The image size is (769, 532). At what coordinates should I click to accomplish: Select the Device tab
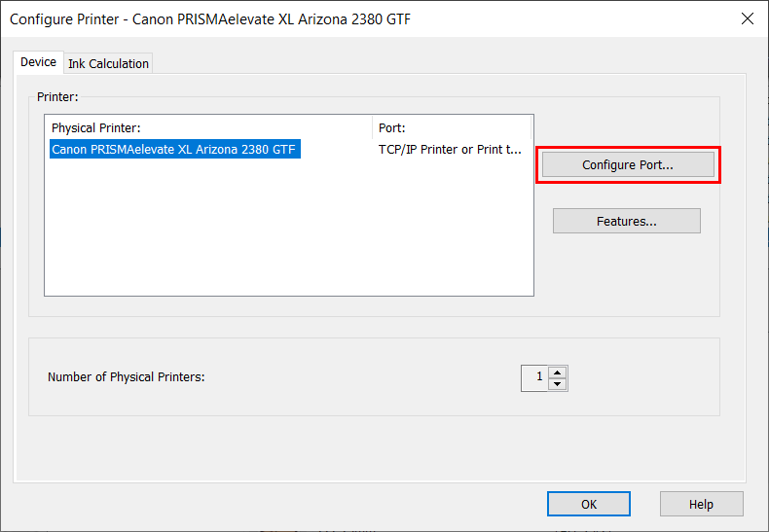(x=38, y=62)
